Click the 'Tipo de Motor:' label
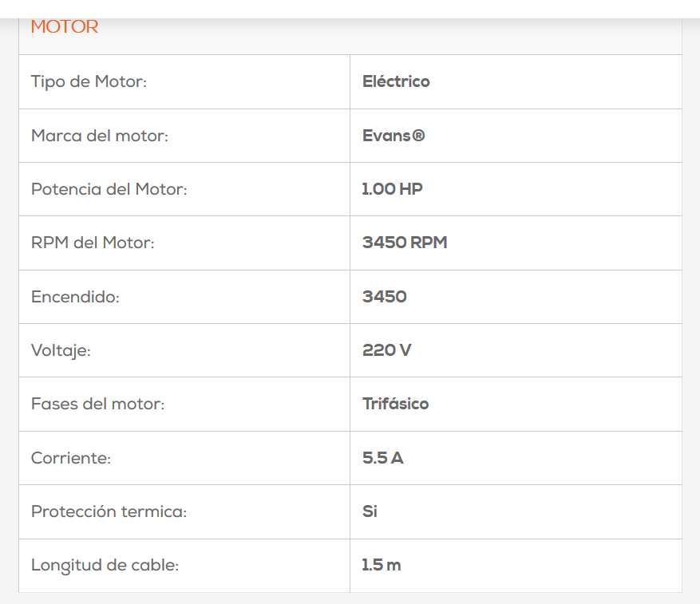The height and width of the screenshot is (604, 700). coord(89,81)
